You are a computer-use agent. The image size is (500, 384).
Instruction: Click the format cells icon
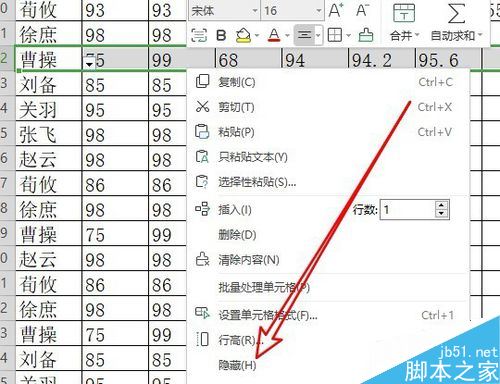(x=202, y=313)
